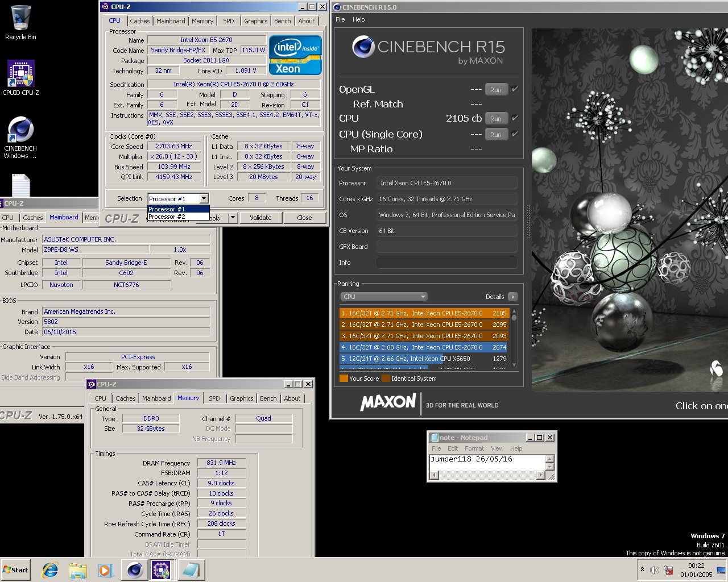
Task: Open Graphics tab in CPU-Z Memory window
Action: (x=241, y=398)
